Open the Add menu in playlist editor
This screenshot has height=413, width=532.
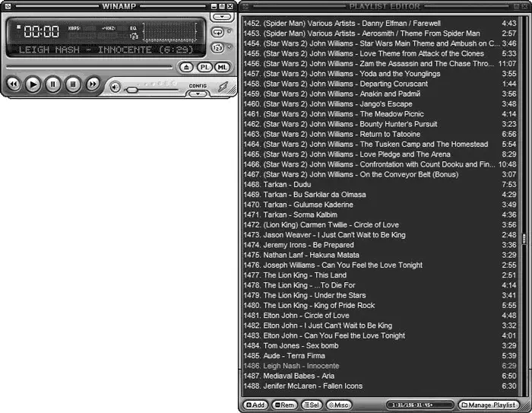pyautogui.click(x=255, y=405)
